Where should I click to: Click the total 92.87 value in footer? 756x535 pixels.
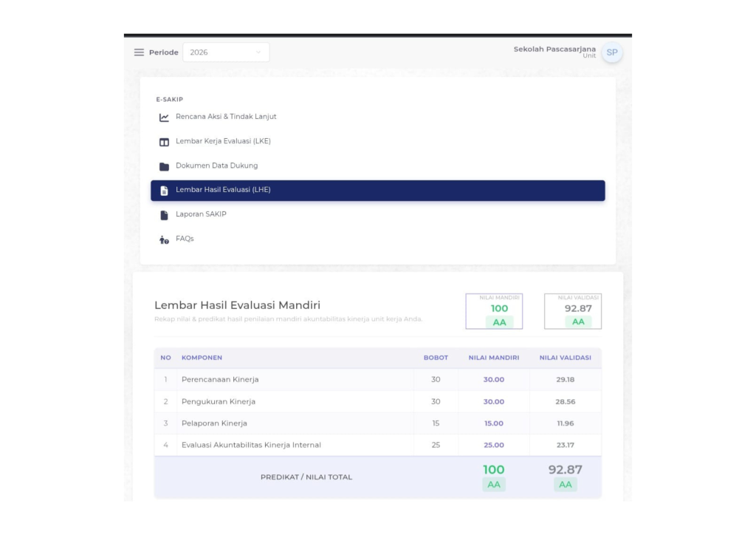tap(565, 469)
